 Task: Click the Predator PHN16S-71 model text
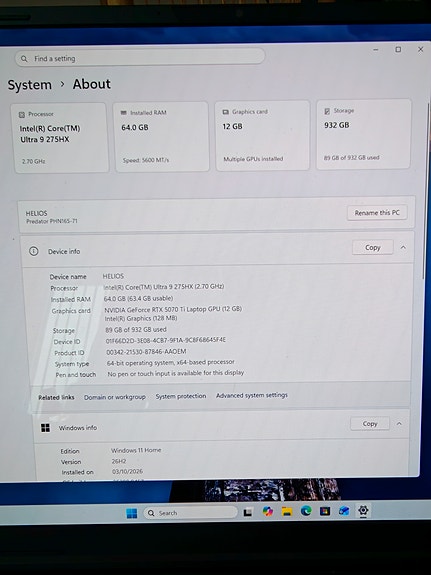tap(52, 221)
